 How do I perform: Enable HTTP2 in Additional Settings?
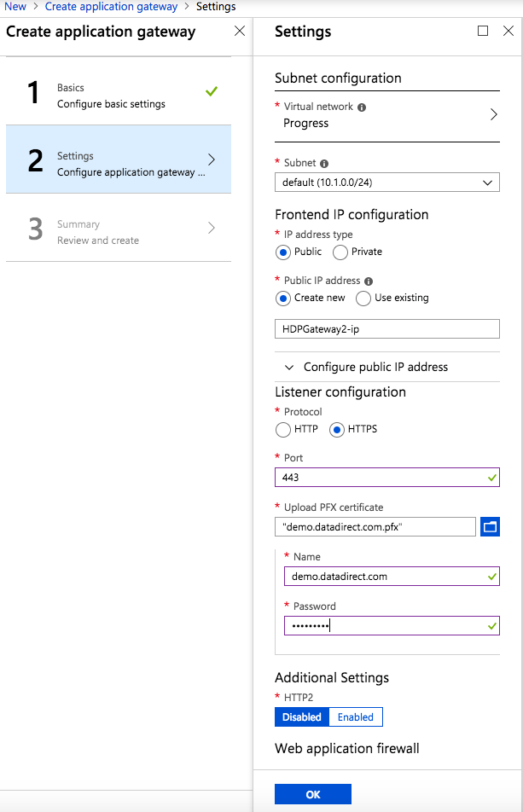point(355,717)
